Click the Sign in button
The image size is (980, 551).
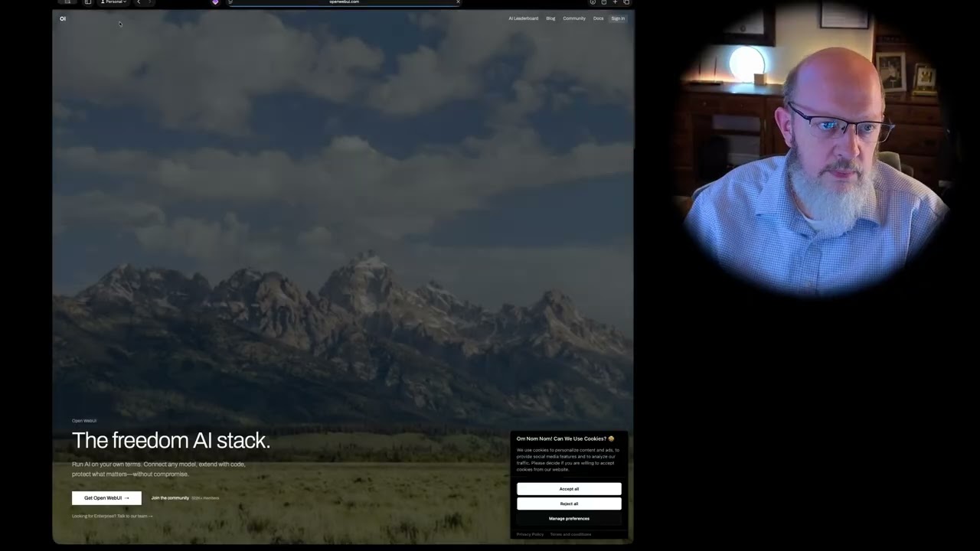coord(618,18)
